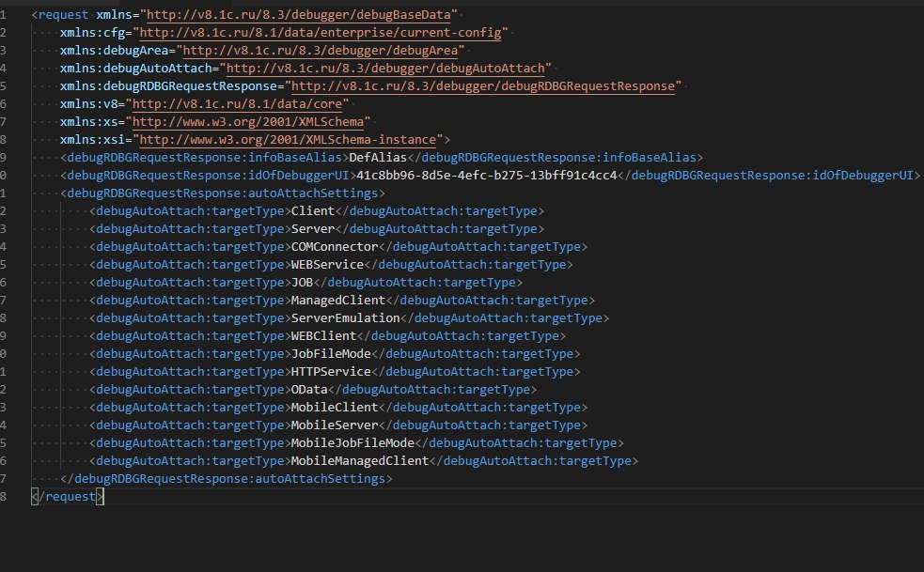Image resolution: width=924 pixels, height=572 pixels.
Task: Click the COMConnector value
Action: (335, 246)
